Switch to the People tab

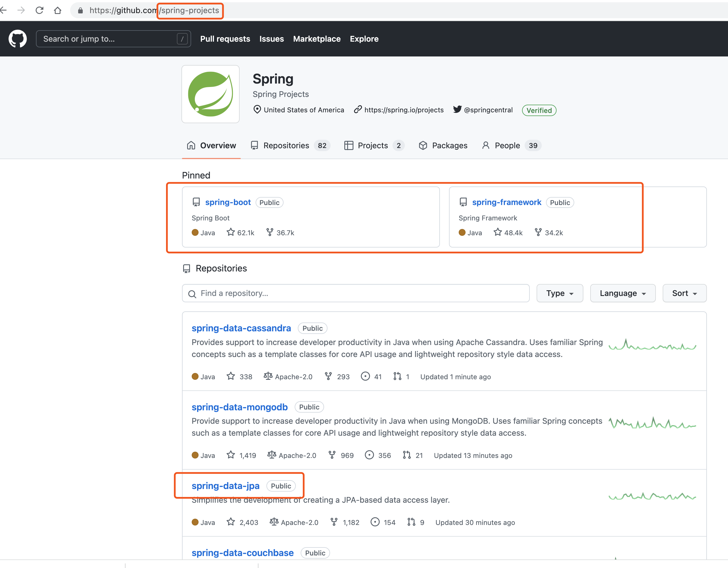pyautogui.click(x=512, y=146)
